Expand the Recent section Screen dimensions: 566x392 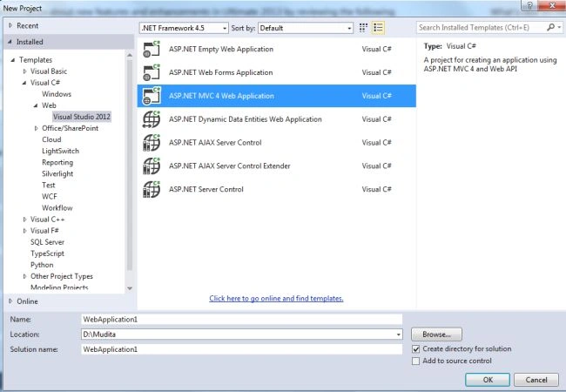point(10,25)
